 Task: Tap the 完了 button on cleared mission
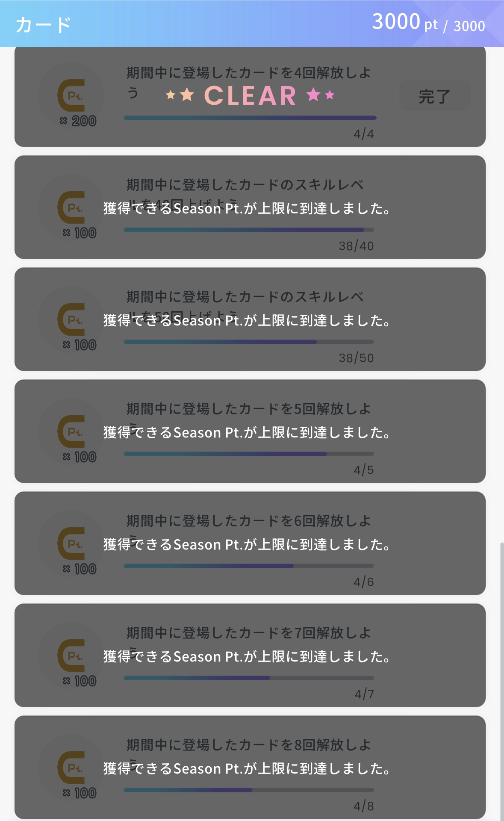[x=434, y=96]
